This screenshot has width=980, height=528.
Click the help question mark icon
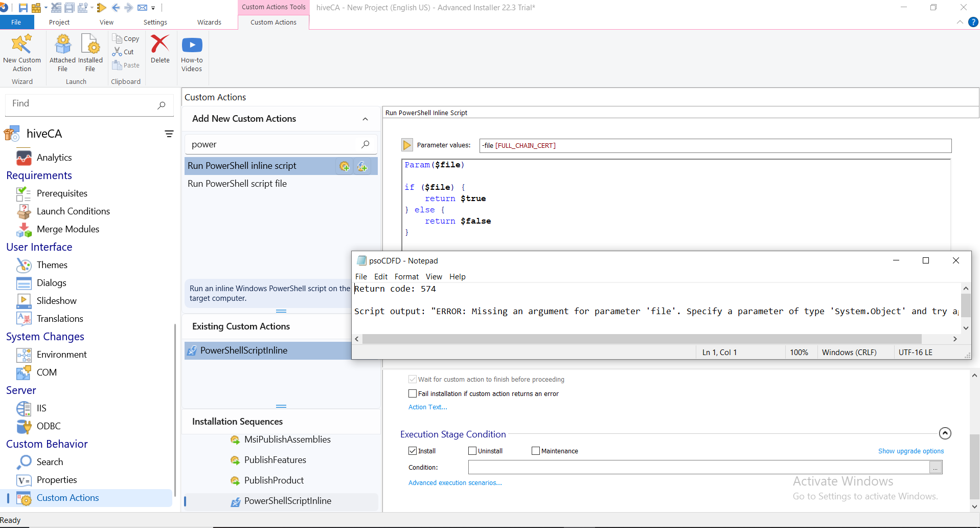(x=973, y=22)
